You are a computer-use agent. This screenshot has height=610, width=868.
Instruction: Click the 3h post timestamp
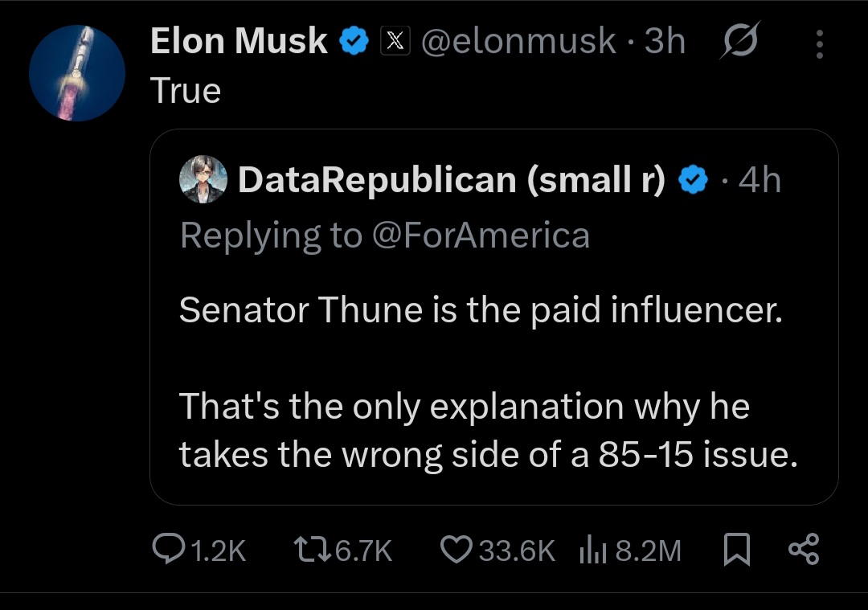pos(665,42)
